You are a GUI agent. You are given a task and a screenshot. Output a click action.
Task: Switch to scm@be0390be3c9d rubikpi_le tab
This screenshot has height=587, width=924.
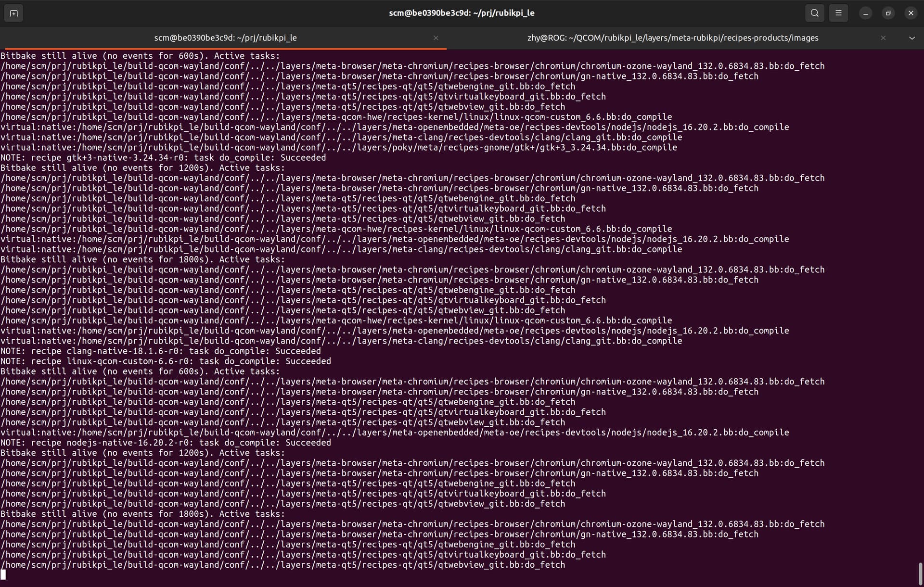pos(225,38)
